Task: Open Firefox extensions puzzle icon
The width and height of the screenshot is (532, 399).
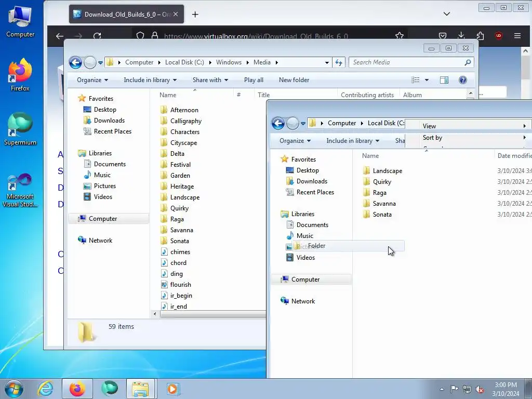Action: point(480,36)
